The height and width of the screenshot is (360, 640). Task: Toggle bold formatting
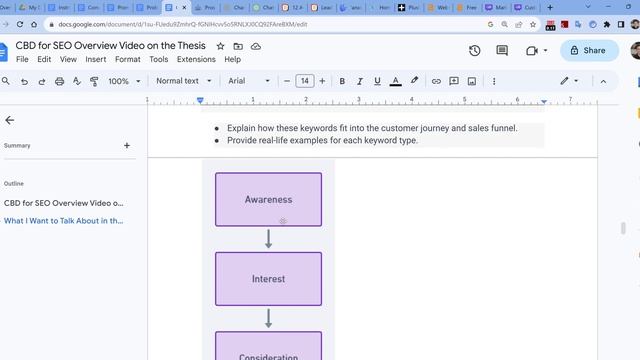click(342, 81)
